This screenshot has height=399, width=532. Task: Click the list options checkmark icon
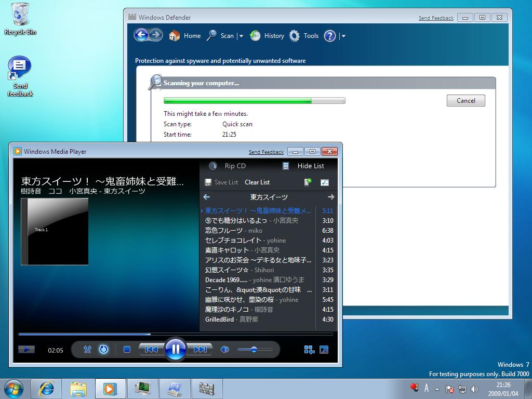tap(325, 182)
